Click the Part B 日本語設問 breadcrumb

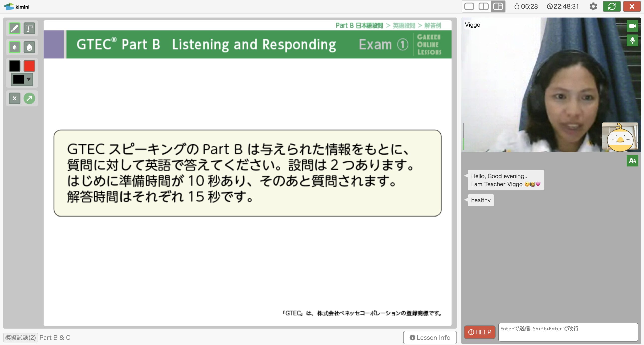[x=359, y=25]
